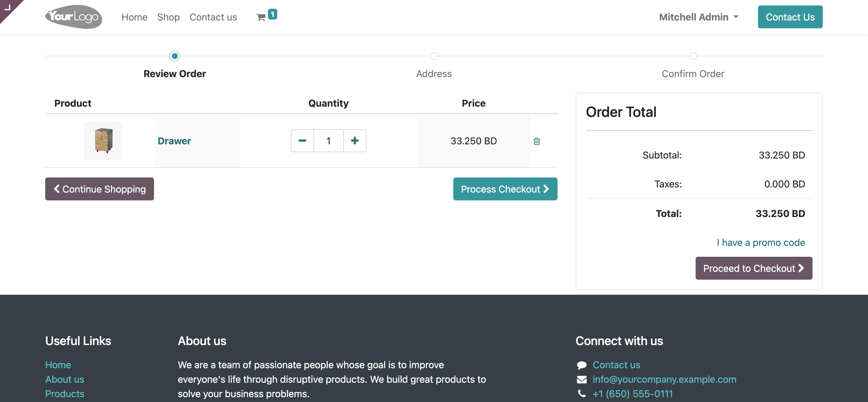Open footer About us link
This screenshot has height=402, width=868.
65,379
